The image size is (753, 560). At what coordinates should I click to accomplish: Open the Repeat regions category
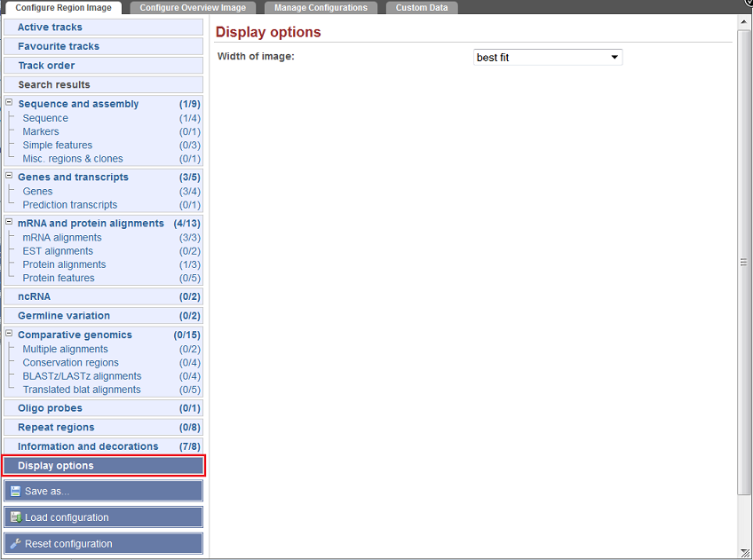pyautogui.click(x=103, y=428)
